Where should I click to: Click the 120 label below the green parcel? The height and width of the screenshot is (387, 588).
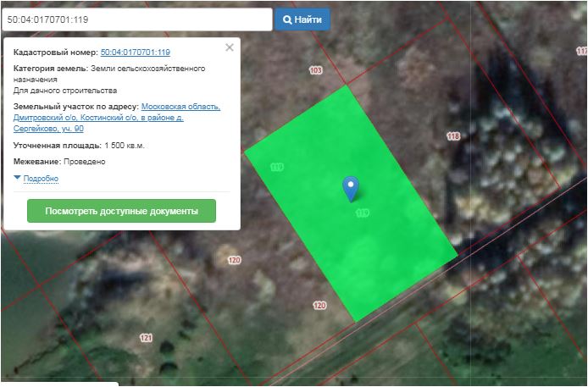(319, 305)
